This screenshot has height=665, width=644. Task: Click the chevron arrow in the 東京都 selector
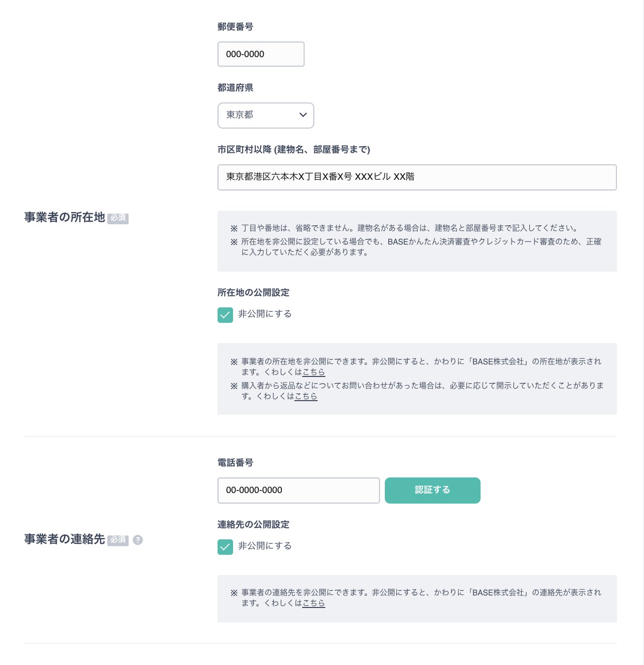click(303, 115)
